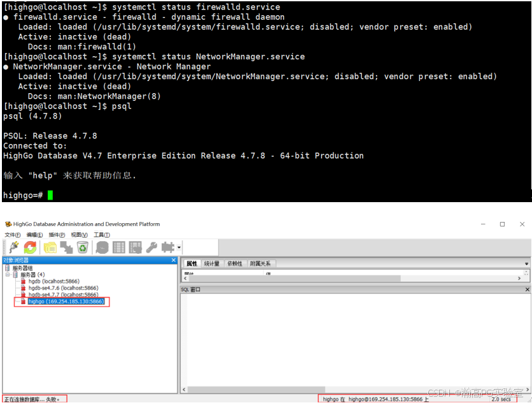Open the 工具(T) menu
Viewport: 532px width, 403px height.
(102, 235)
